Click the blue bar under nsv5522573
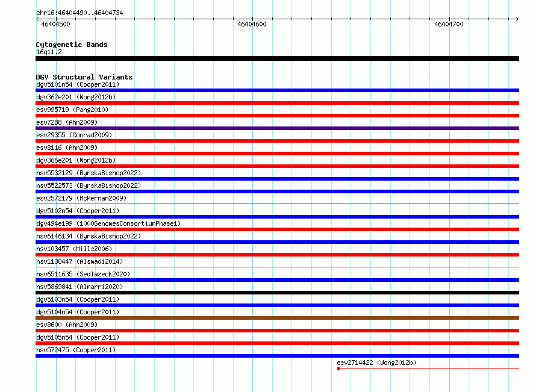The image size is (536, 392). [x=277, y=191]
